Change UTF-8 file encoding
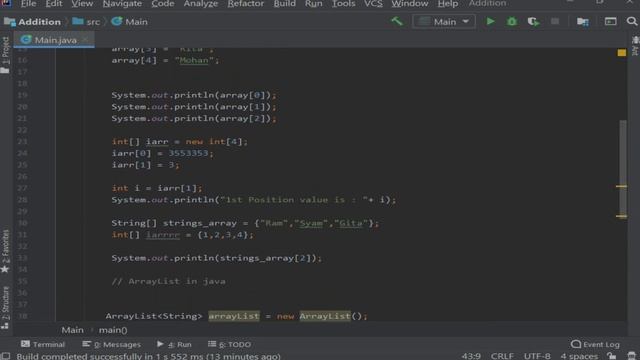This screenshot has height=360, width=640. point(537,356)
